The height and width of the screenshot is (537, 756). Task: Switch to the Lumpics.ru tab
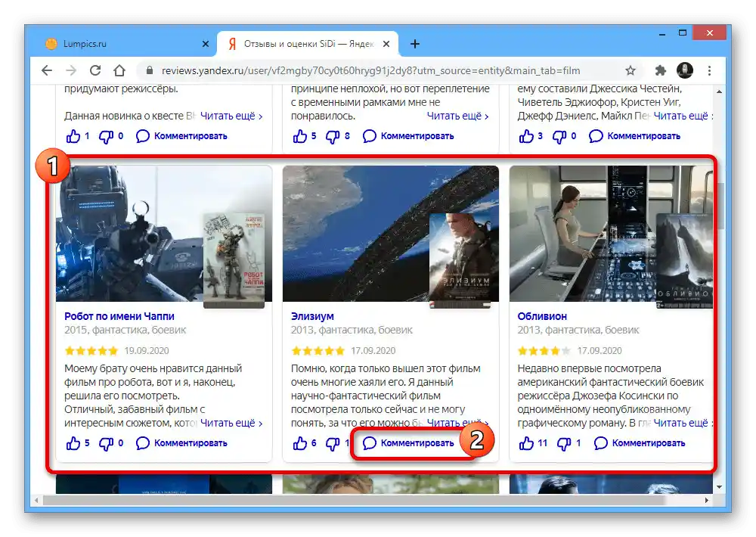tap(126, 44)
